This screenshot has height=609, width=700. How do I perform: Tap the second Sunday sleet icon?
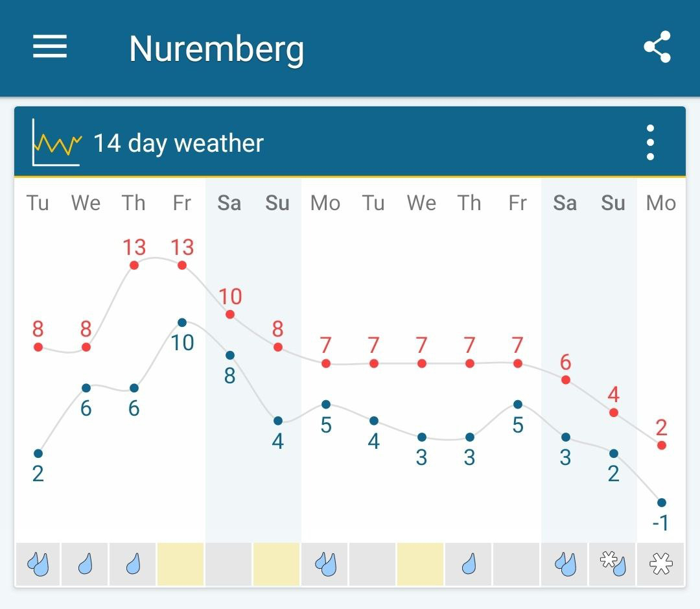(613, 564)
